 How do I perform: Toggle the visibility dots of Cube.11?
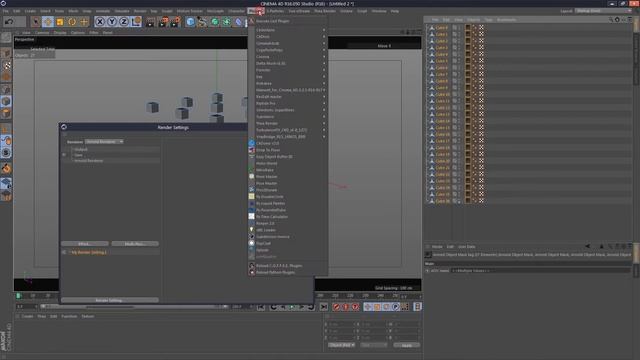pos(459,101)
